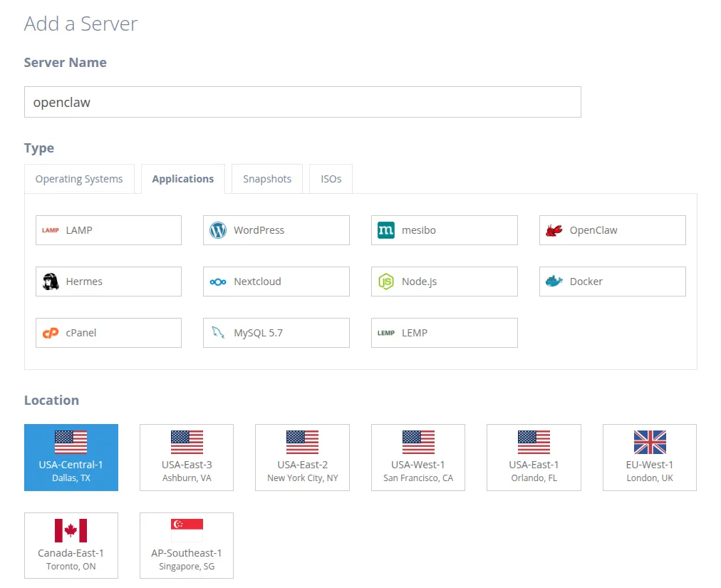
Task: Click the Canadian flag on Canada-East-1
Action: coord(71,530)
